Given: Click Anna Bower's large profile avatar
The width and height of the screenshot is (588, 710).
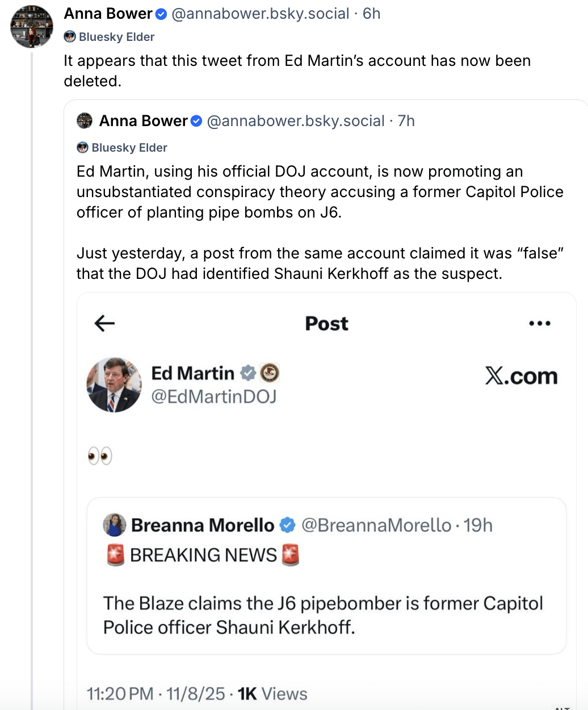Looking at the screenshot, I should (x=32, y=27).
